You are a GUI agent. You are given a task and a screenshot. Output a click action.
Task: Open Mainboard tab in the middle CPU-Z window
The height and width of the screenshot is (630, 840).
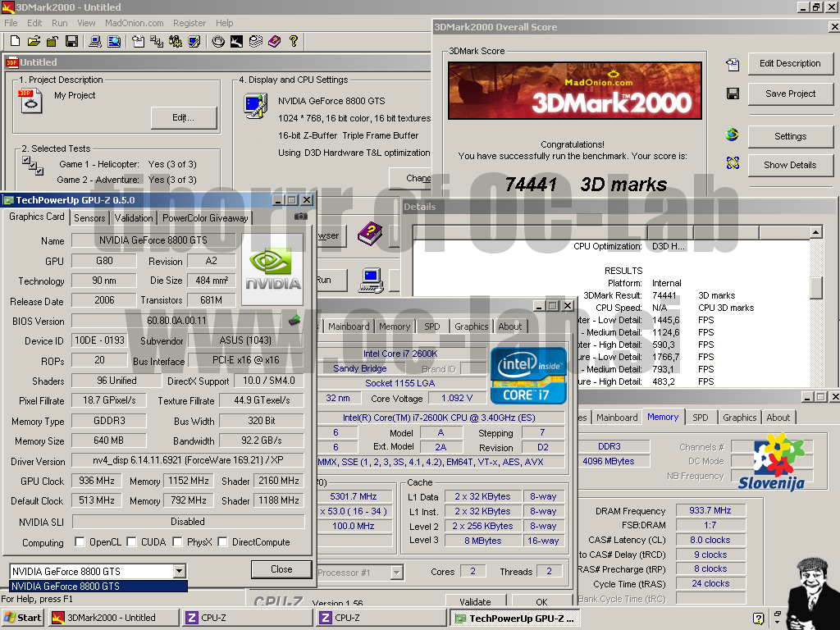349,326
